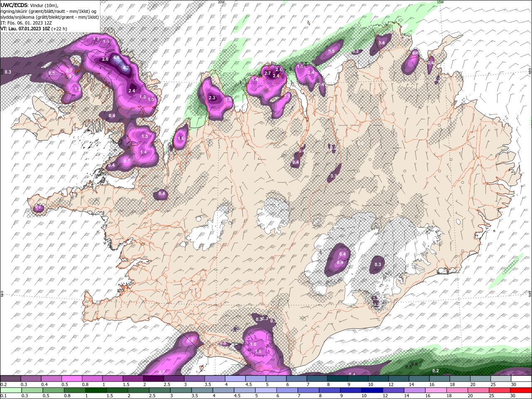Click the 0.2 value in the green rain area
The height and width of the screenshot is (399, 532).
tap(436, 371)
